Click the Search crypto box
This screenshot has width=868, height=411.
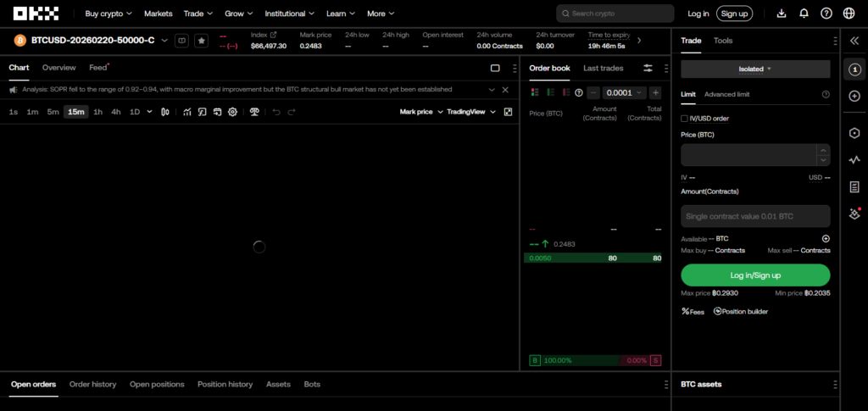(x=615, y=14)
